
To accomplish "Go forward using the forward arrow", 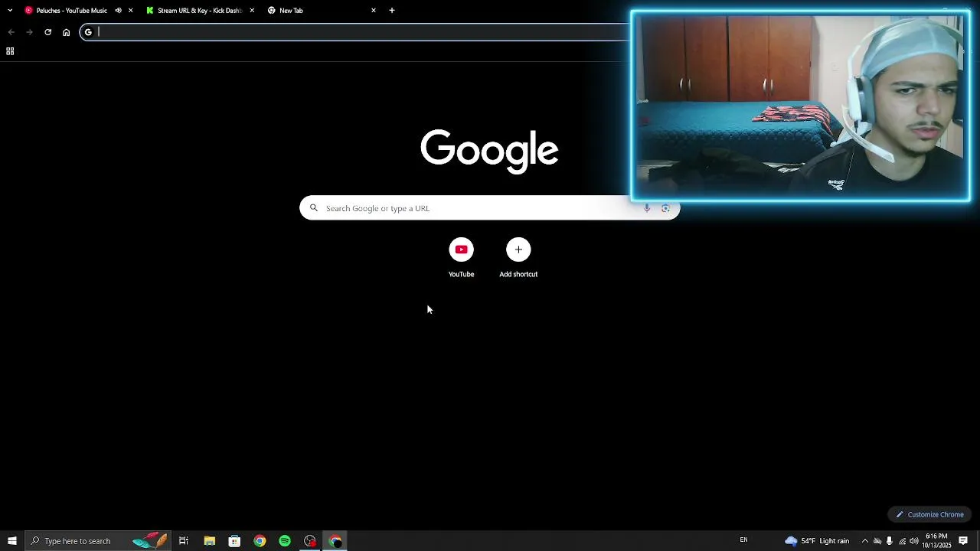I will click(29, 32).
